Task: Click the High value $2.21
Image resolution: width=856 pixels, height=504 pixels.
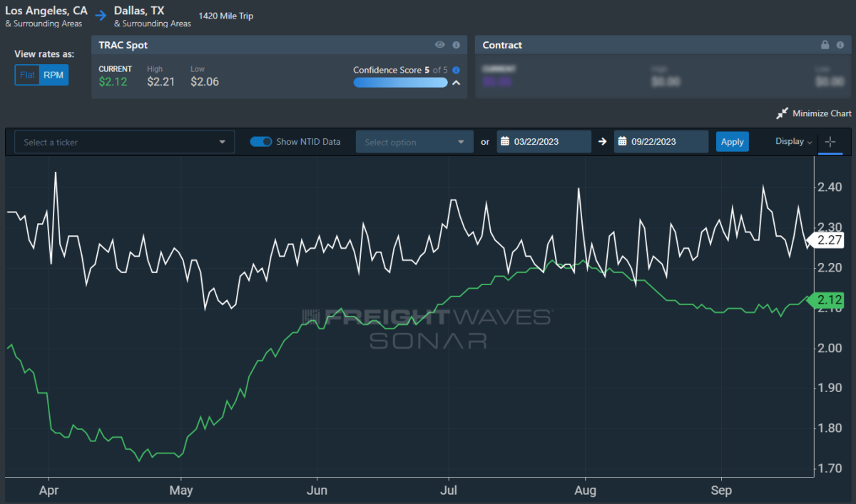Action: (161, 82)
